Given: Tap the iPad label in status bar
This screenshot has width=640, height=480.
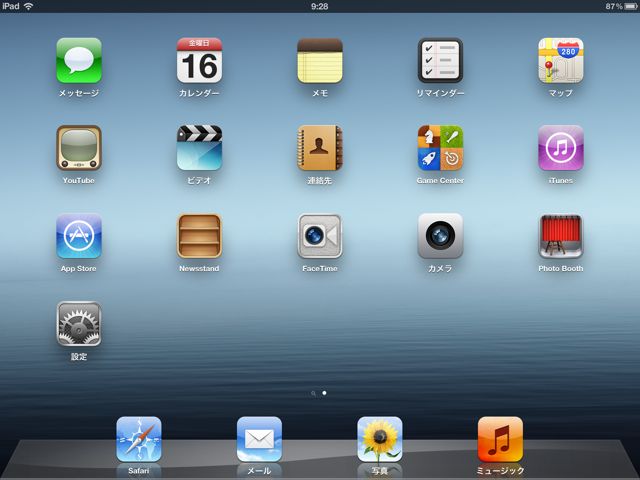Looking at the screenshot, I should click(11, 6).
